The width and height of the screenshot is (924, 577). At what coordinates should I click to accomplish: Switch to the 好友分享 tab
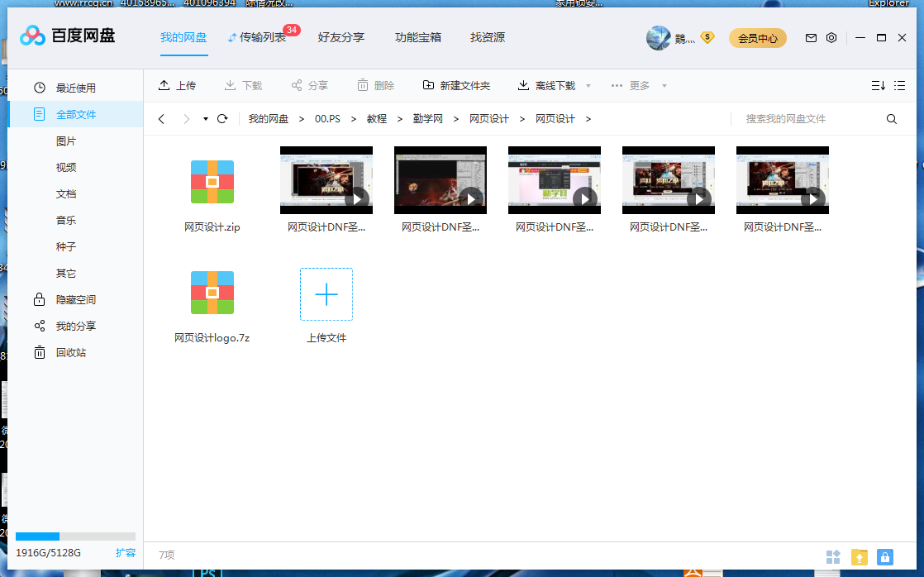pyautogui.click(x=341, y=38)
